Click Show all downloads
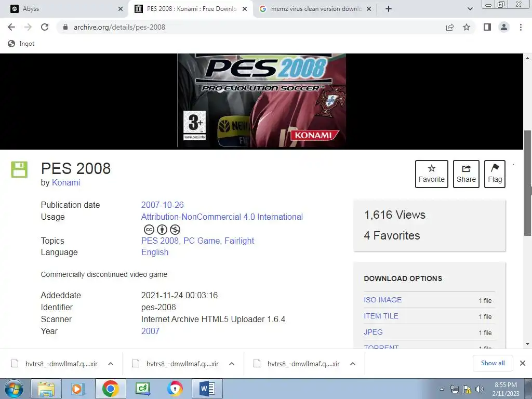The image size is (532, 399). 493,363
